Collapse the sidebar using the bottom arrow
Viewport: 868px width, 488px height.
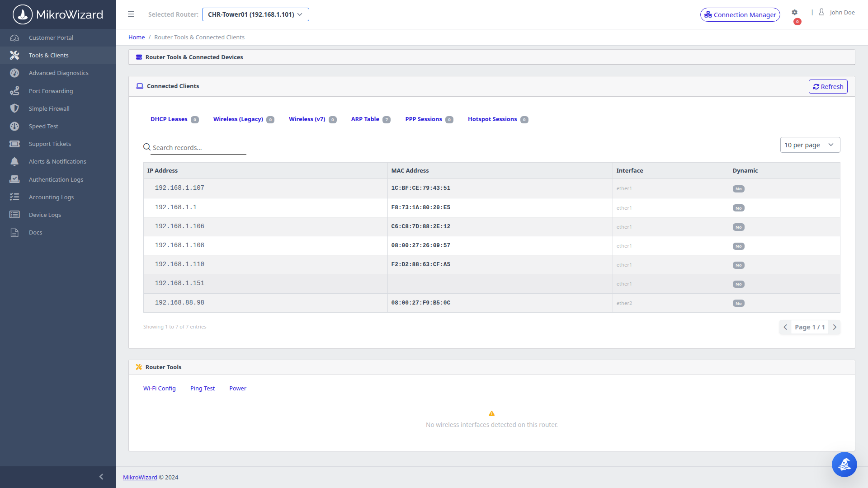101,477
